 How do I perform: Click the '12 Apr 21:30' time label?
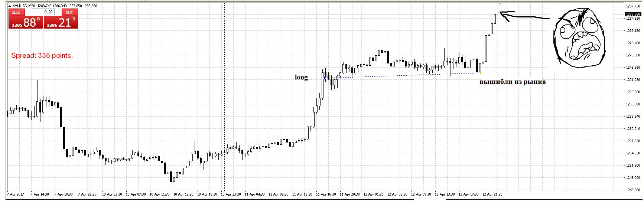click(492, 194)
